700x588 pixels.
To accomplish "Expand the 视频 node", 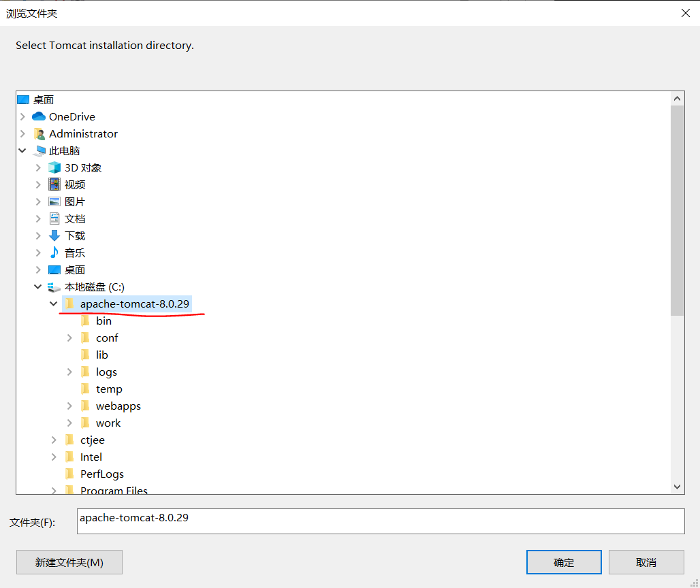I will tap(38, 184).
